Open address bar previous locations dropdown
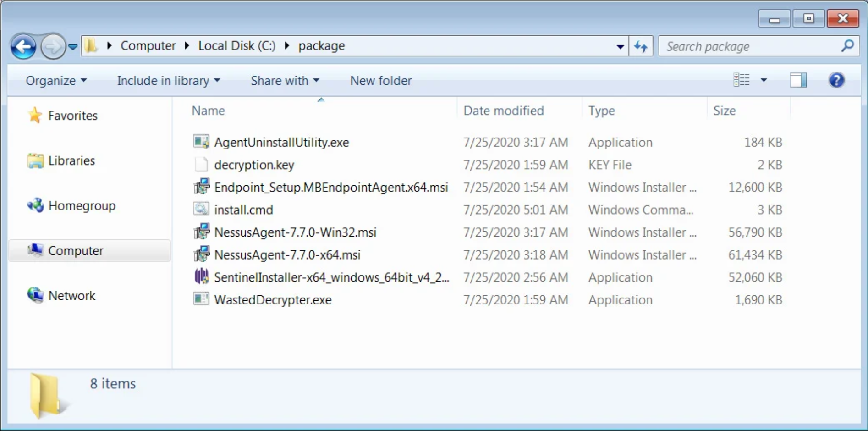Screen dimensions: 868x431 (620, 46)
